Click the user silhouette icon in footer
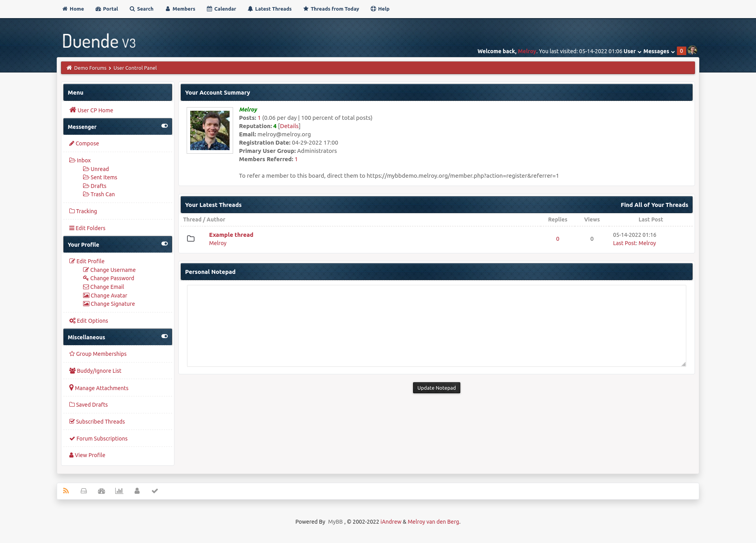Viewport: 756px width, 543px height. pyautogui.click(x=137, y=491)
